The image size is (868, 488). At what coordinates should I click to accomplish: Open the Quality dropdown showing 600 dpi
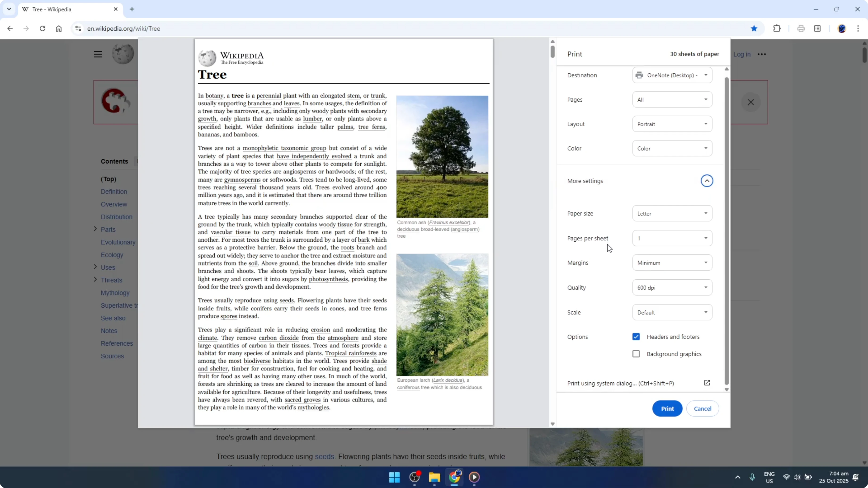pyautogui.click(x=672, y=288)
